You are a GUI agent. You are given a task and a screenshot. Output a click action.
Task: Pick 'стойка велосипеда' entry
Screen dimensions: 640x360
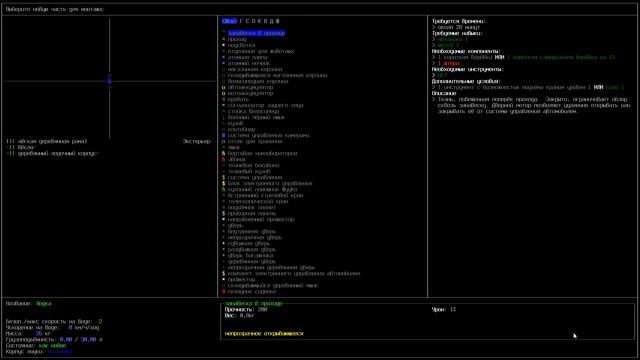[253, 111]
